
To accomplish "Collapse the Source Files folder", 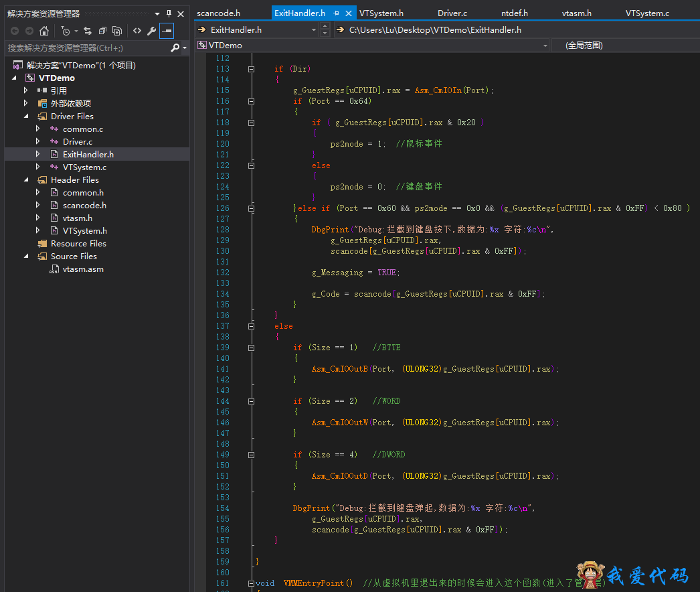I will coord(26,256).
